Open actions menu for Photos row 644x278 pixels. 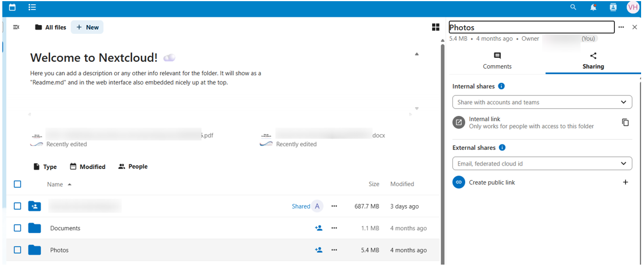[334, 250]
